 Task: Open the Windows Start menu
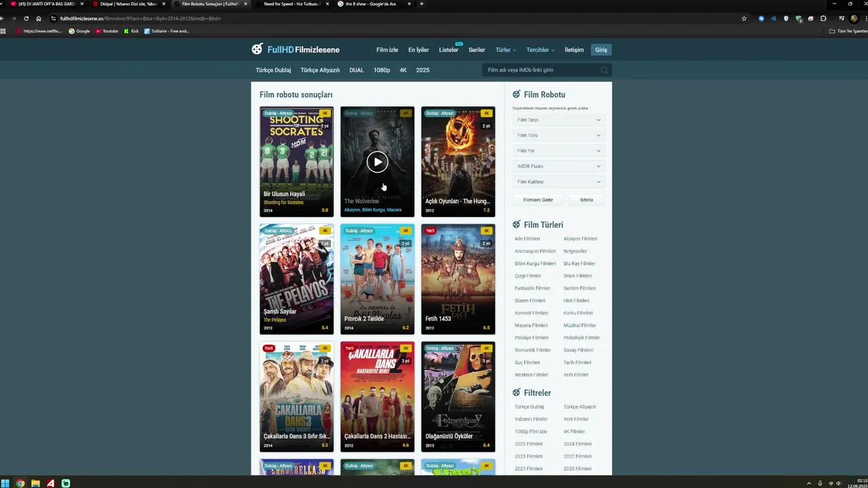[5, 483]
